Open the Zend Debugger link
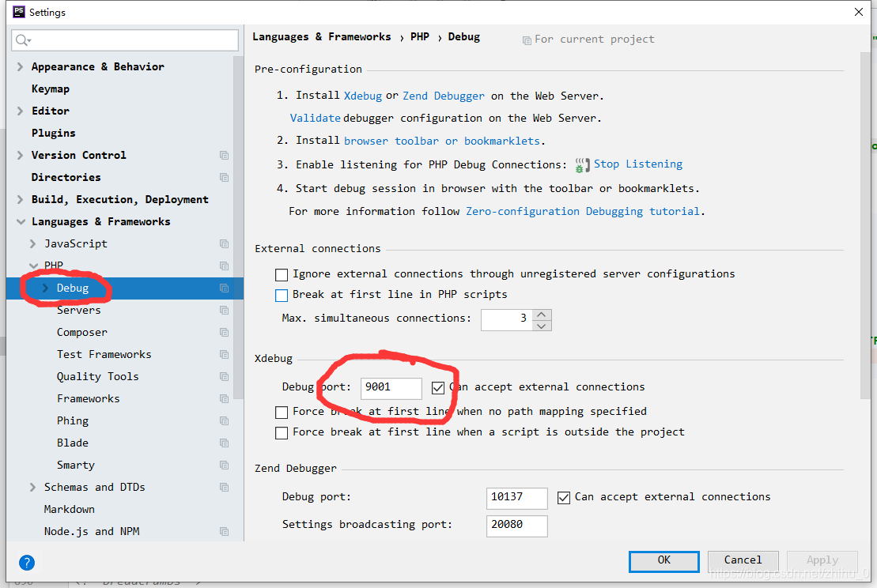 point(444,96)
